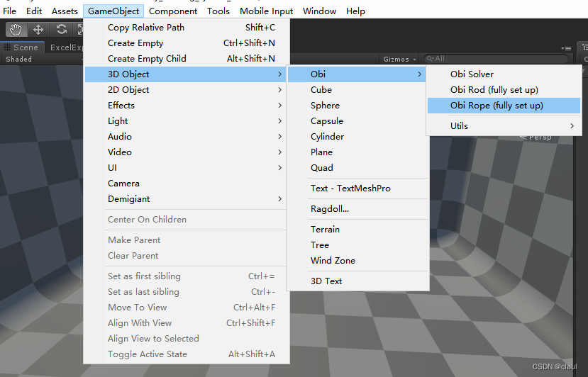Create a Camera object
This screenshot has width=588, height=377.
click(187, 184)
